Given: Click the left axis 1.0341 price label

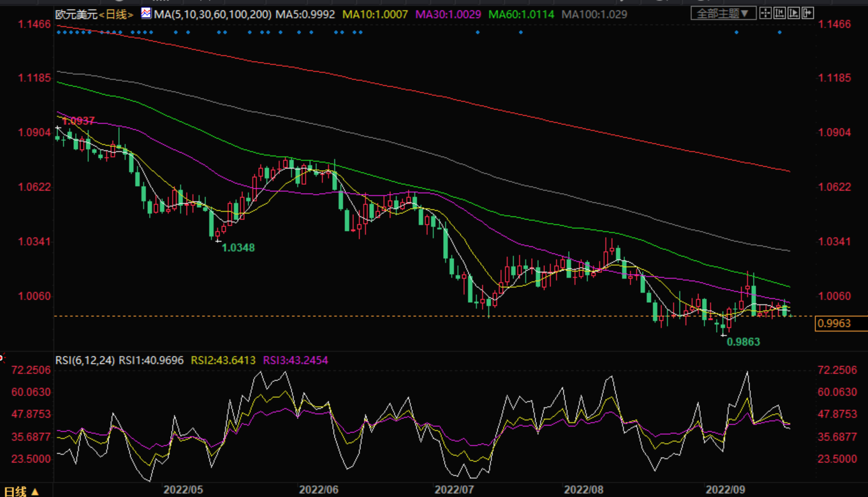Looking at the screenshot, I should tap(34, 241).
